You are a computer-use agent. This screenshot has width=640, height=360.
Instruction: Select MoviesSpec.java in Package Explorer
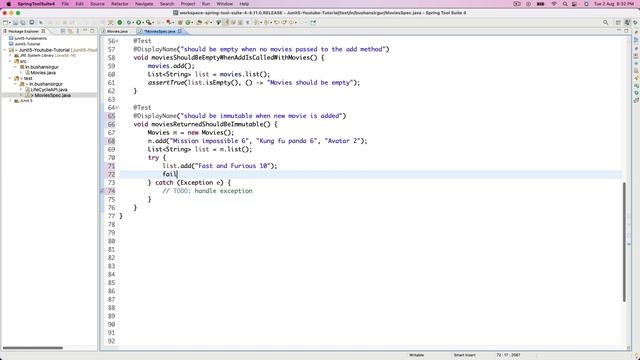[x=52, y=95]
